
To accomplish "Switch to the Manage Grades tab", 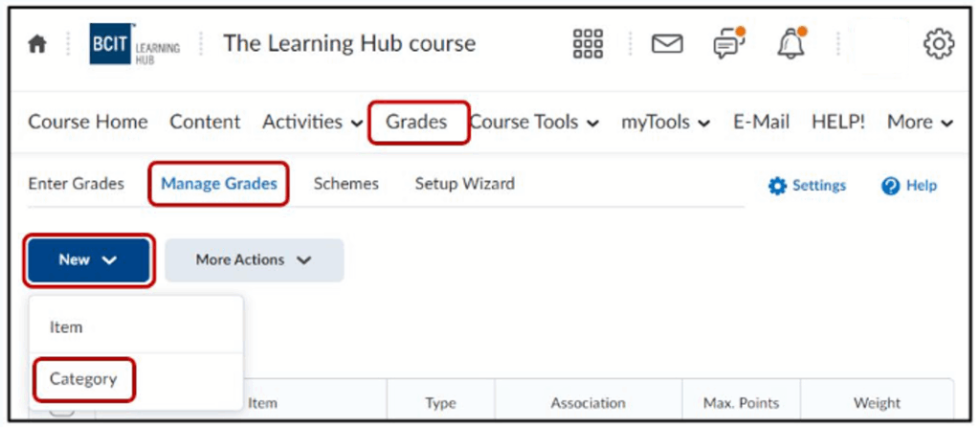I will pos(219,184).
